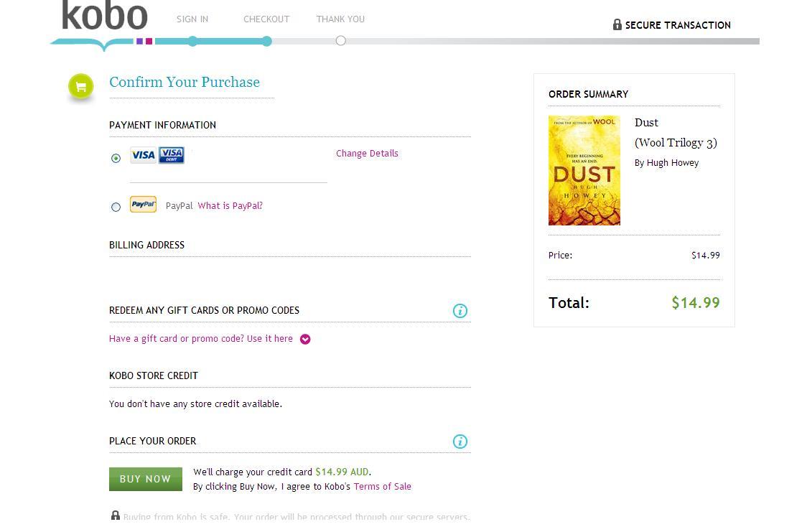Click the Visa Debit card icon

tap(172, 155)
